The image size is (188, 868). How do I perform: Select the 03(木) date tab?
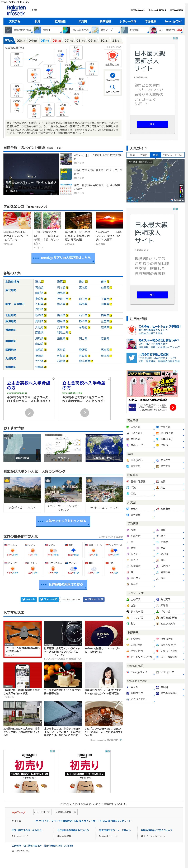(x=21, y=41)
